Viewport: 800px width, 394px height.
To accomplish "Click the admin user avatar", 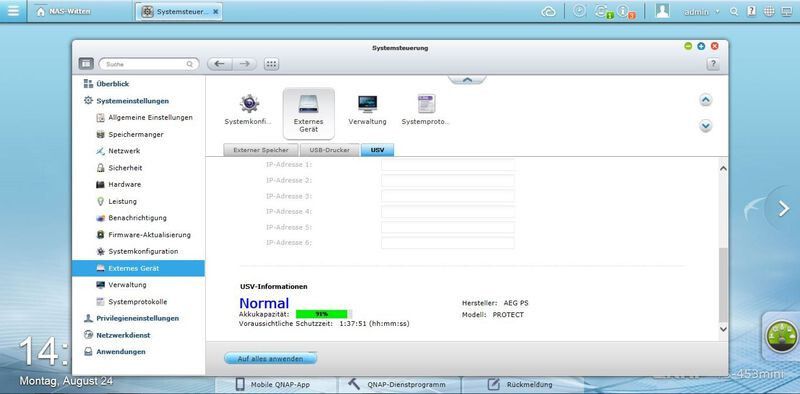I will 662,11.
